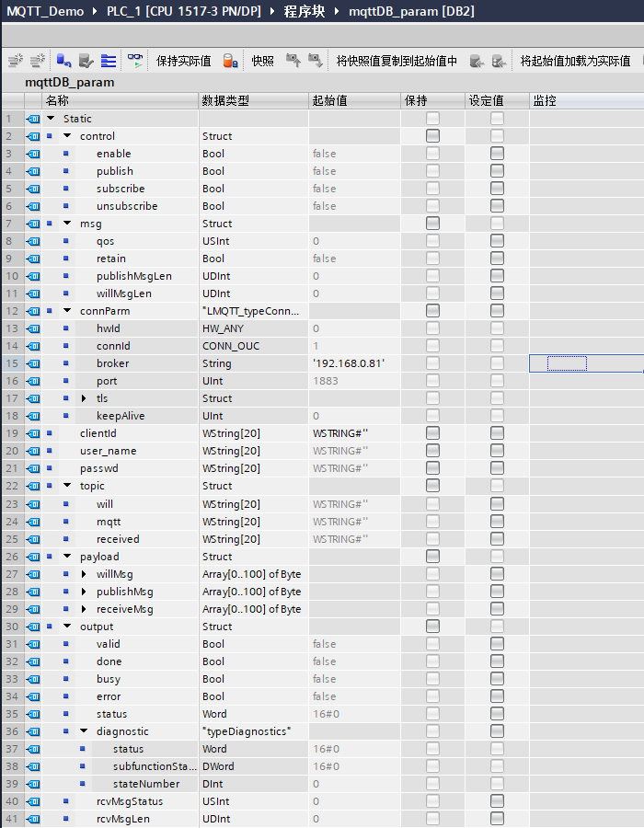The width and height of the screenshot is (644, 828).
Task: Click the insert row icon at toolbar start
Action: pos(16,61)
